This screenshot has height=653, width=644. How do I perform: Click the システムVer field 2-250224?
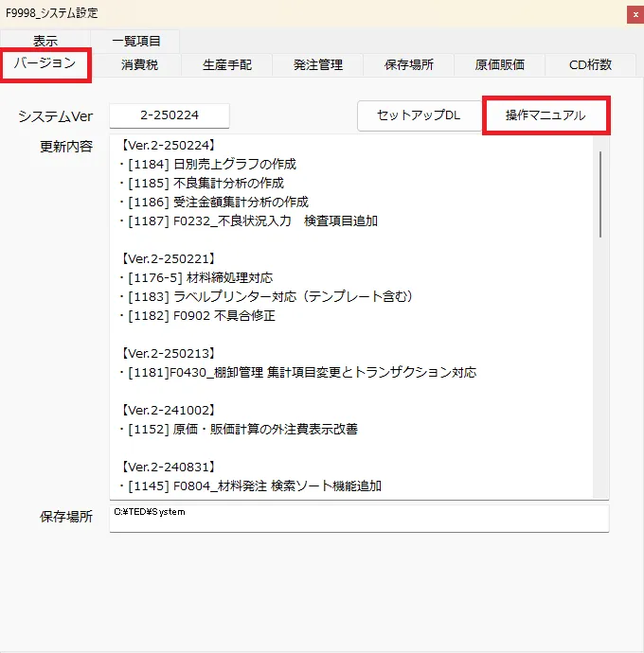coord(170,115)
